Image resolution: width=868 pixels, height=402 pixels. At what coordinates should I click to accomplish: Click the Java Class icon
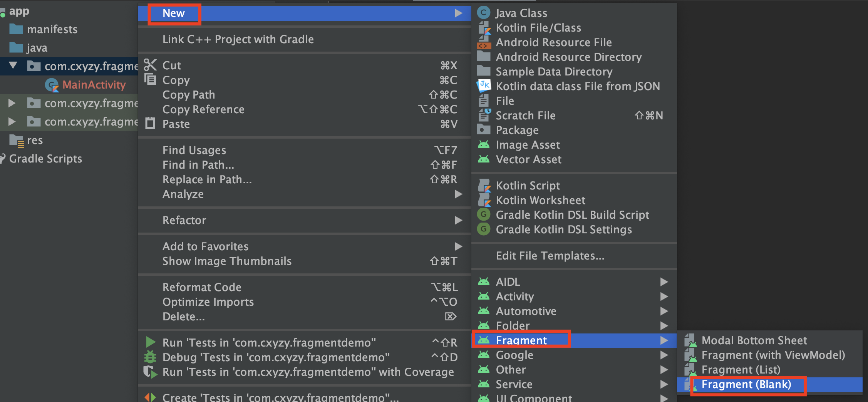click(x=484, y=13)
